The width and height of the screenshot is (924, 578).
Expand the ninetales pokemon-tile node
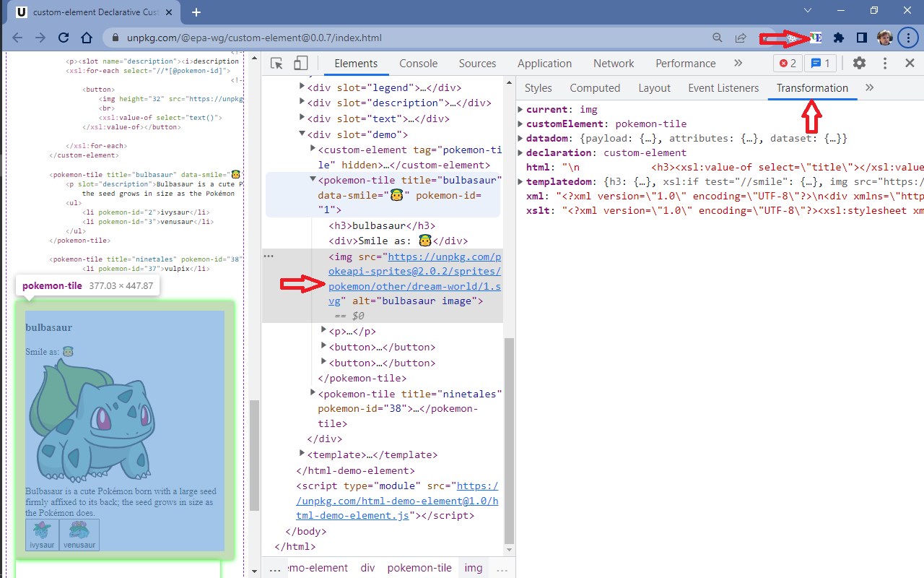313,393
